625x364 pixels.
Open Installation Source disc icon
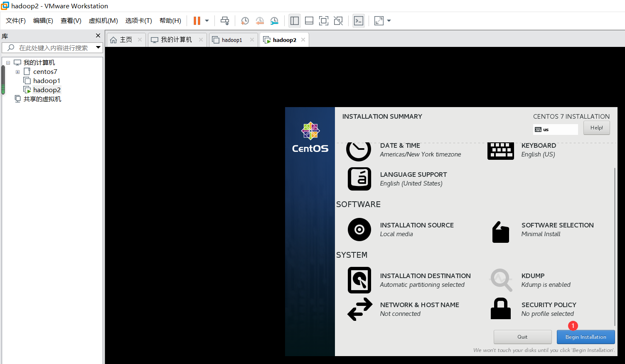coord(359,230)
